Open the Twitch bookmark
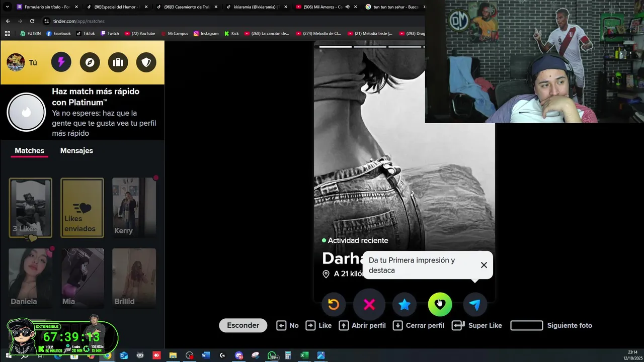644x362 pixels. point(110,34)
